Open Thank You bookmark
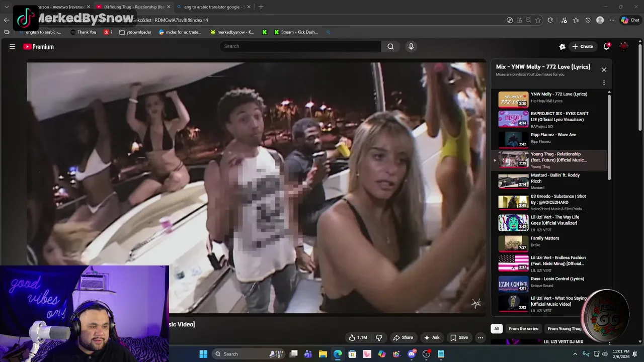644x362 pixels. pos(83,32)
